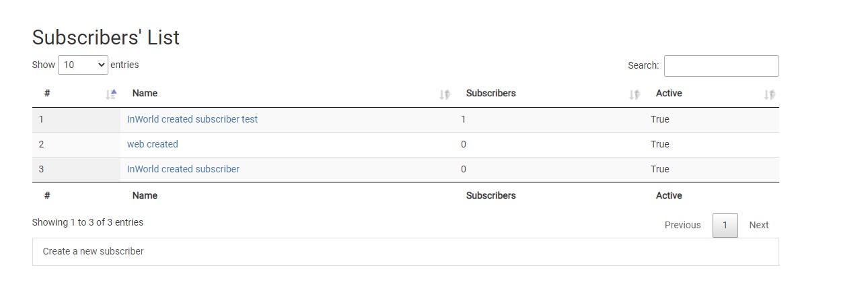Click sort icon beside Name header

(445, 95)
